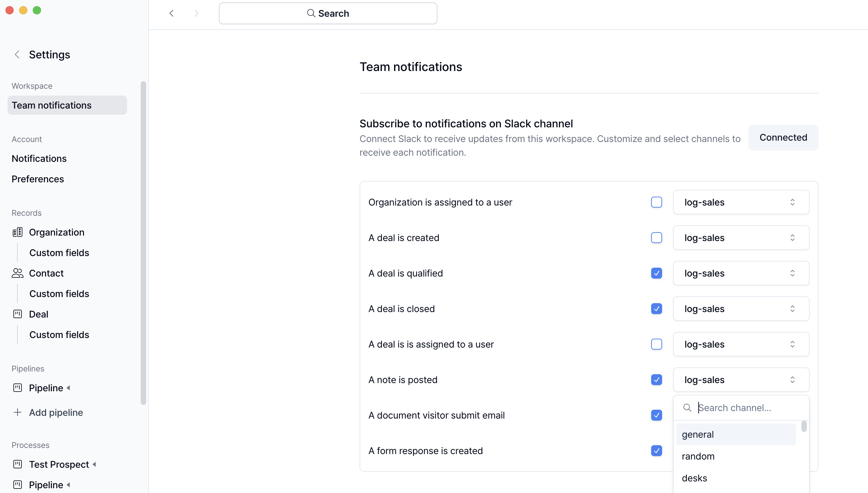Image resolution: width=868 pixels, height=493 pixels.
Task: Navigate back with the top toolbar arrow
Action: pyautogui.click(x=171, y=13)
